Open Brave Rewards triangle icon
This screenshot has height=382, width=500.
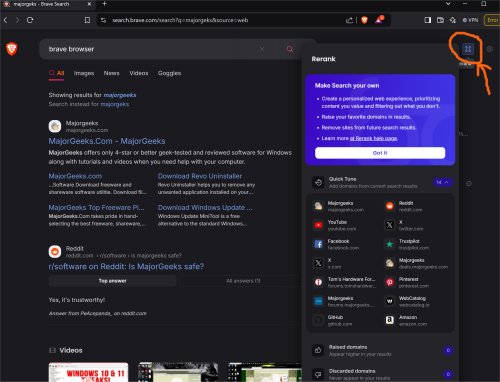[x=379, y=20]
